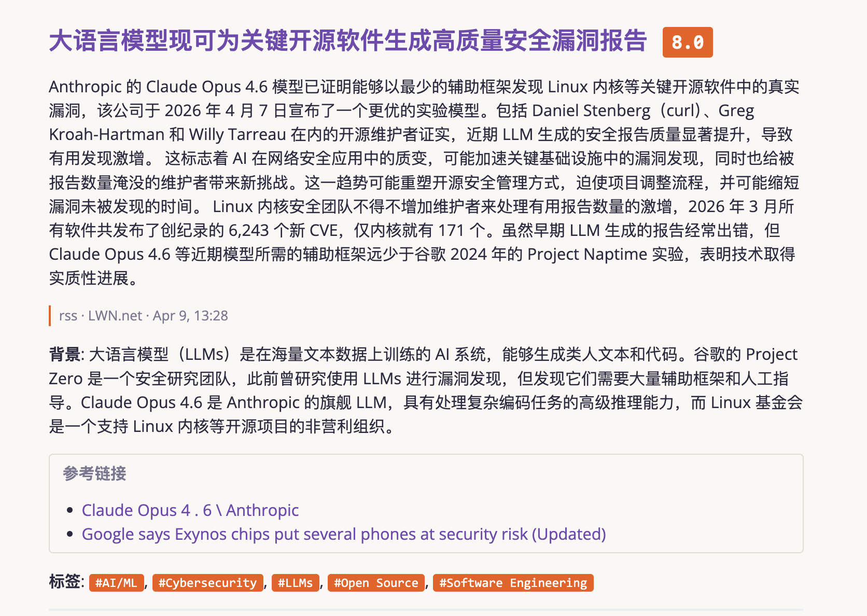This screenshot has height=616, width=867.
Task: Select the #LLMs tag
Action: [x=296, y=583]
